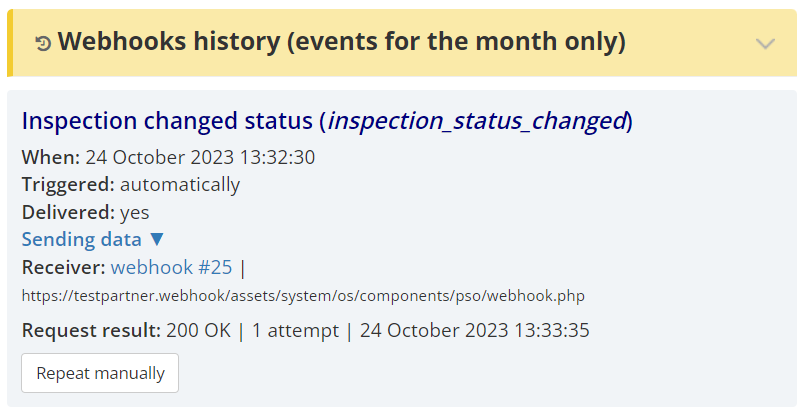The width and height of the screenshot is (802, 412).
Task: Click the When label in event card
Action: (x=51, y=157)
